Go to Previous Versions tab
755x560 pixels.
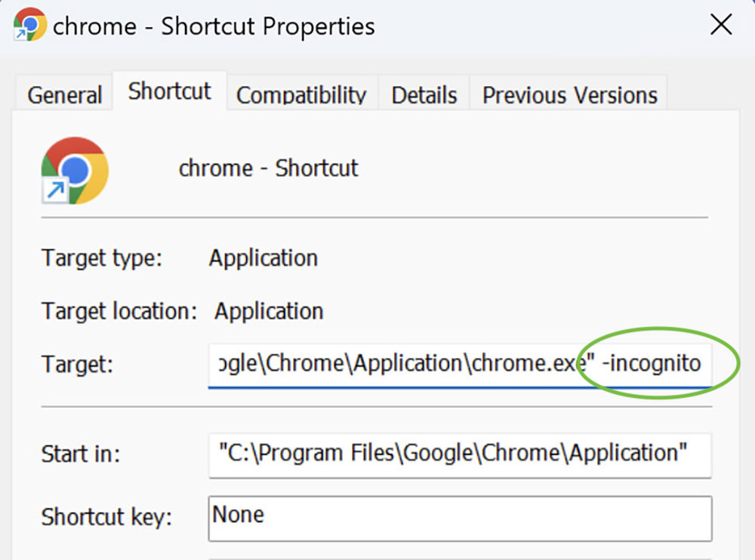coord(569,94)
